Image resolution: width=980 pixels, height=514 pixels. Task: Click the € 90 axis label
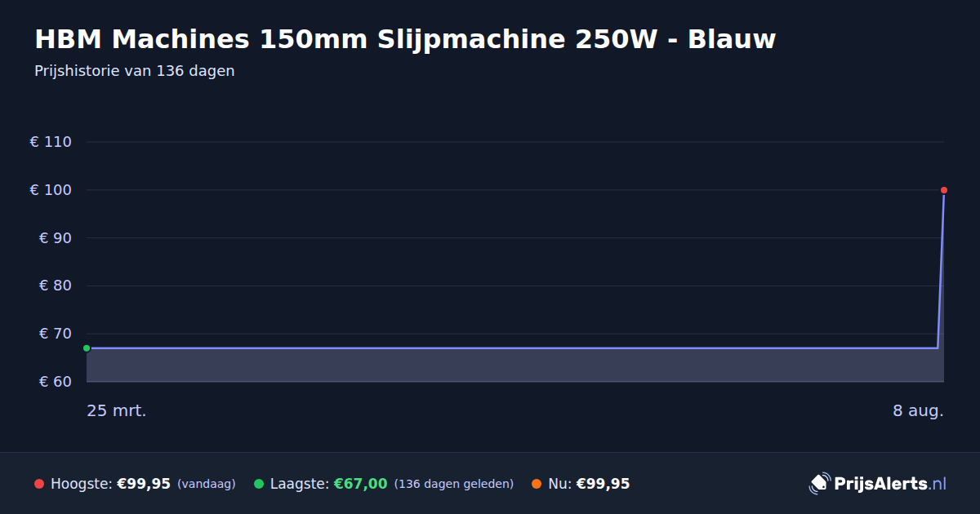click(x=56, y=238)
